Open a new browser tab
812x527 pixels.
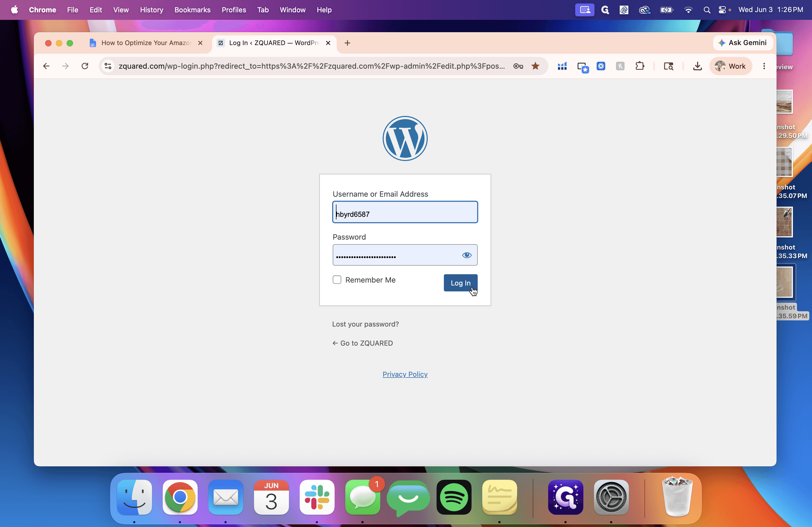(x=347, y=43)
